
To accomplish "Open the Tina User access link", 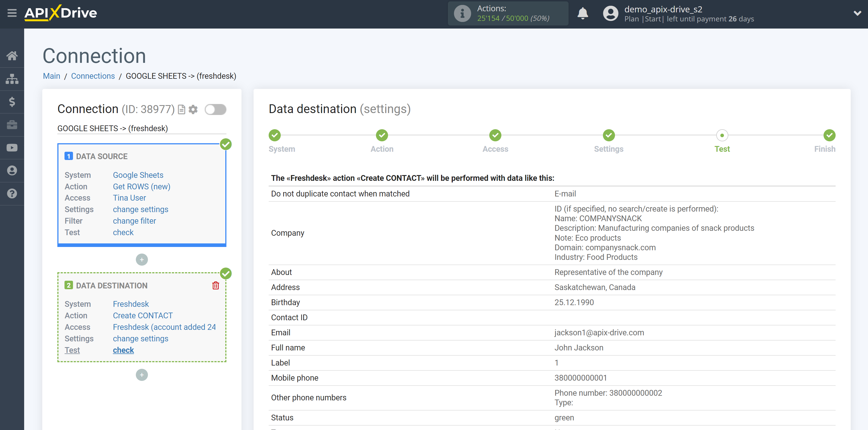I will coord(130,198).
